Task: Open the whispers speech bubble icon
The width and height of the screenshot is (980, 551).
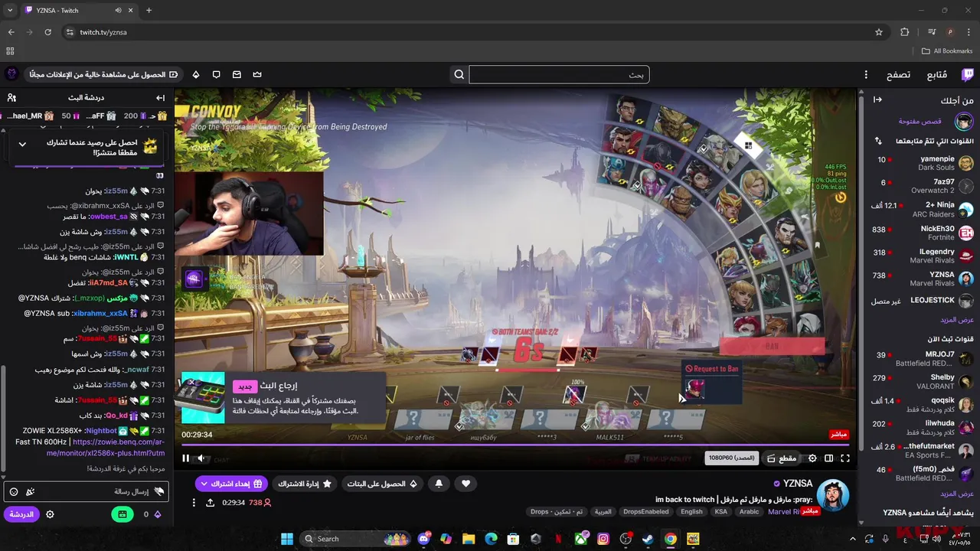Action: (x=217, y=74)
